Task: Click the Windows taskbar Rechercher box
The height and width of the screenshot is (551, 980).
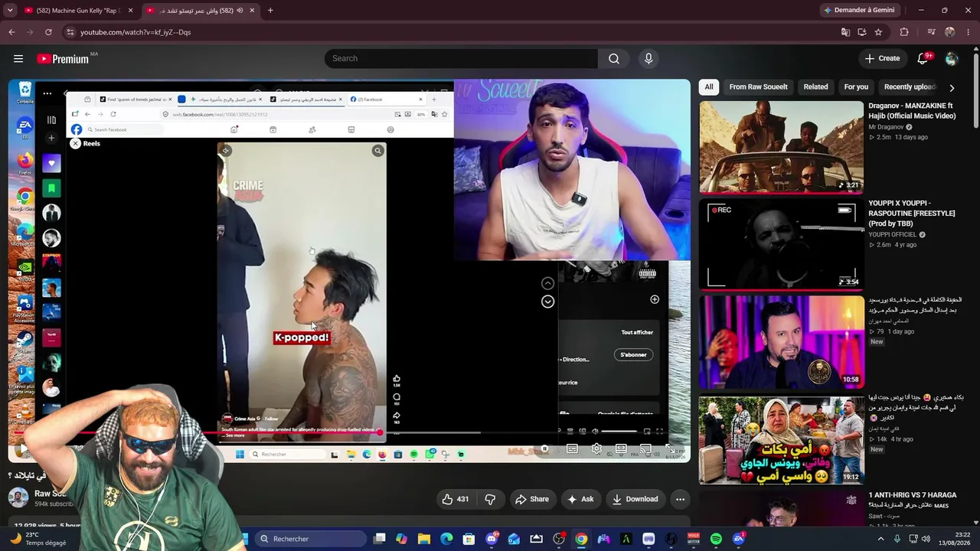Action: (309, 539)
